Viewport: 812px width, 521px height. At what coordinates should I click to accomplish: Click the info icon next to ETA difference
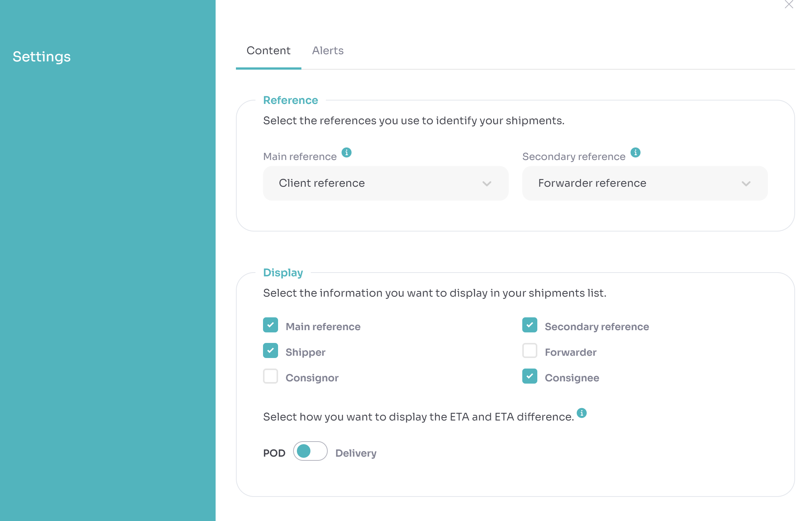tap(581, 413)
